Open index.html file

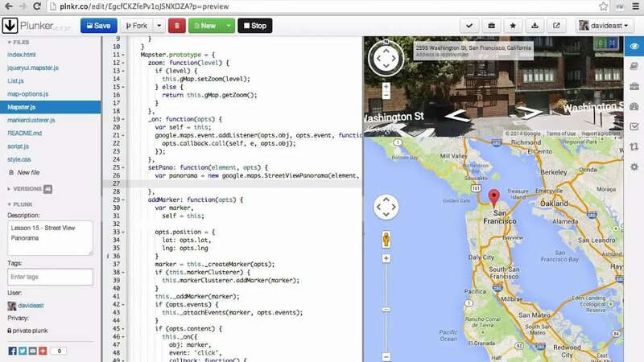22,55
